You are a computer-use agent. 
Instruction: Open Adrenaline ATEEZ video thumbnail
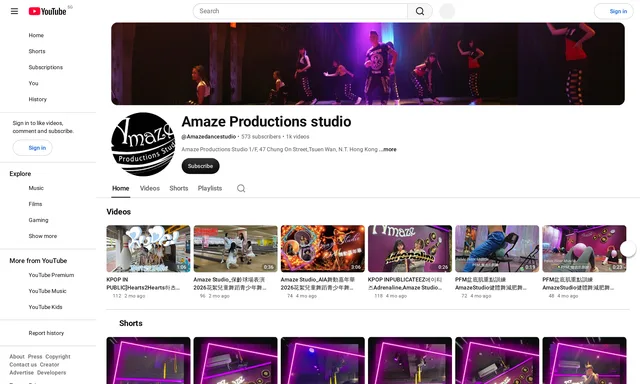410,249
